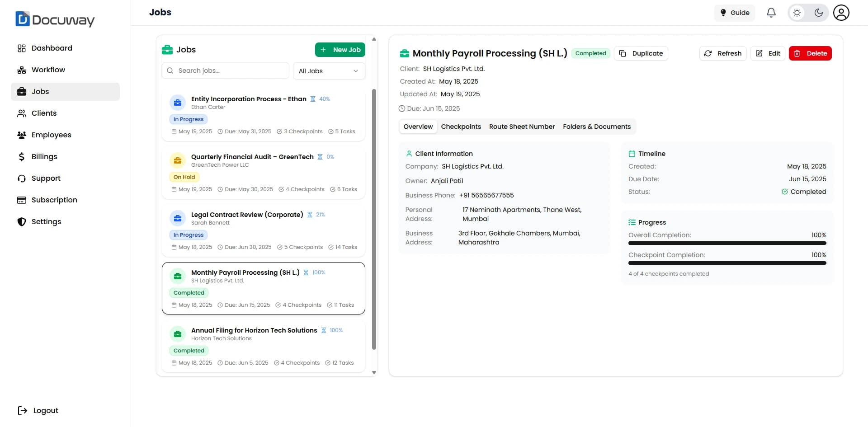
Task: Click the Timeline calendar icon
Action: point(632,154)
